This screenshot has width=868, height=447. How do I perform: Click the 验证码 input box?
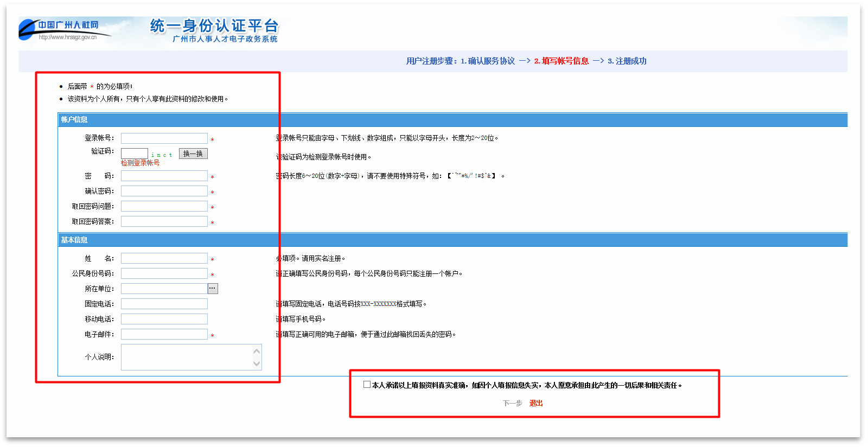135,154
